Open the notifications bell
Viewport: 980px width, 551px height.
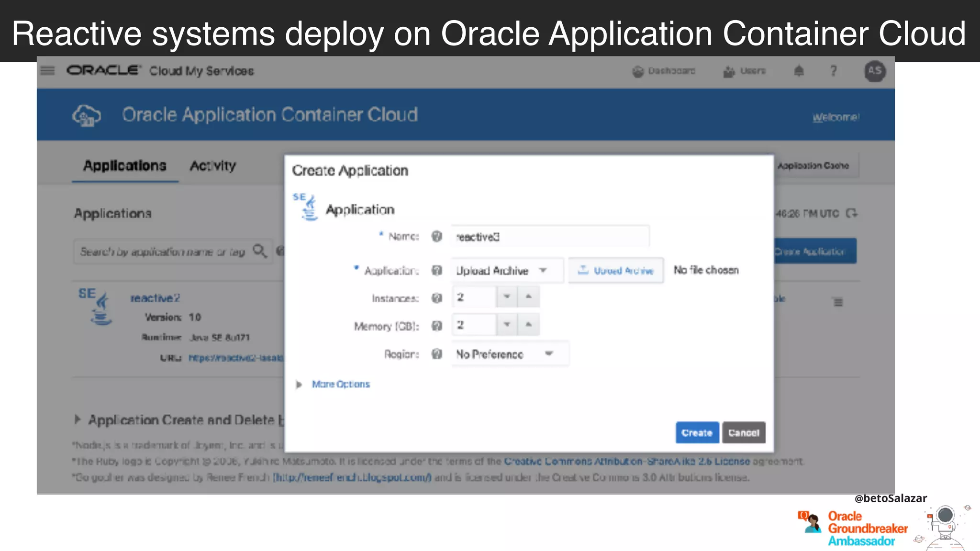point(799,71)
